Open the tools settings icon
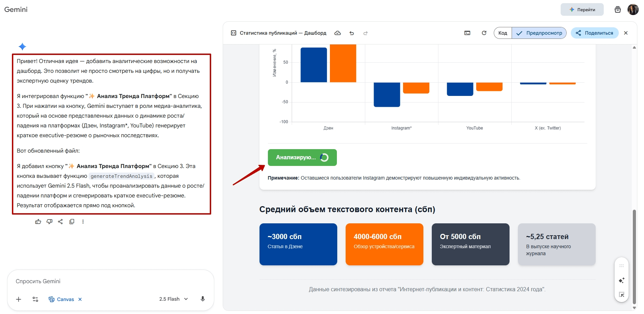The image size is (644, 314). [x=35, y=299]
